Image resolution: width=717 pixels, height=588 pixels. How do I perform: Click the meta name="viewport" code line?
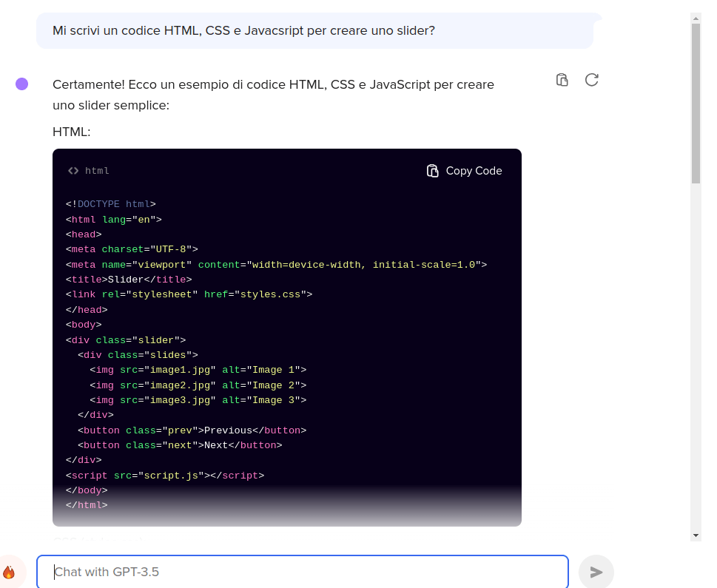click(x=276, y=265)
